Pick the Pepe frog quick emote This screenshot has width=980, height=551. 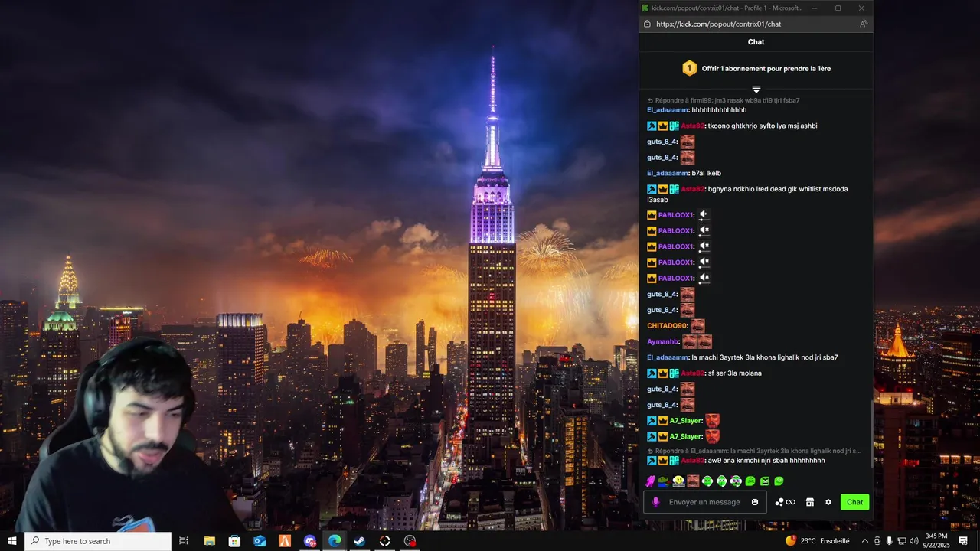click(x=663, y=481)
